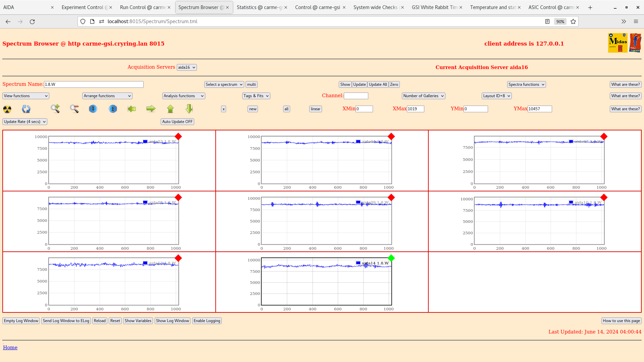Click the Home link at page bottom
Screen dimensions: 644x362
click(x=10, y=347)
